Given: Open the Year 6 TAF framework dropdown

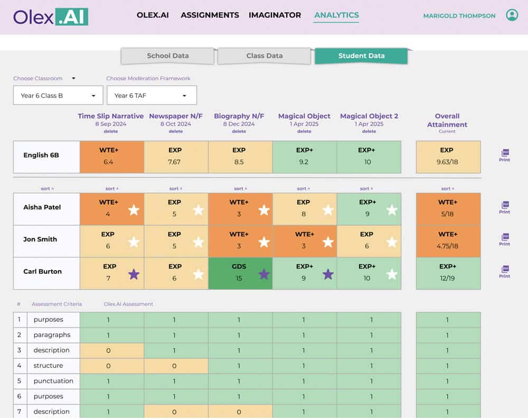Looking at the screenshot, I should (152, 96).
